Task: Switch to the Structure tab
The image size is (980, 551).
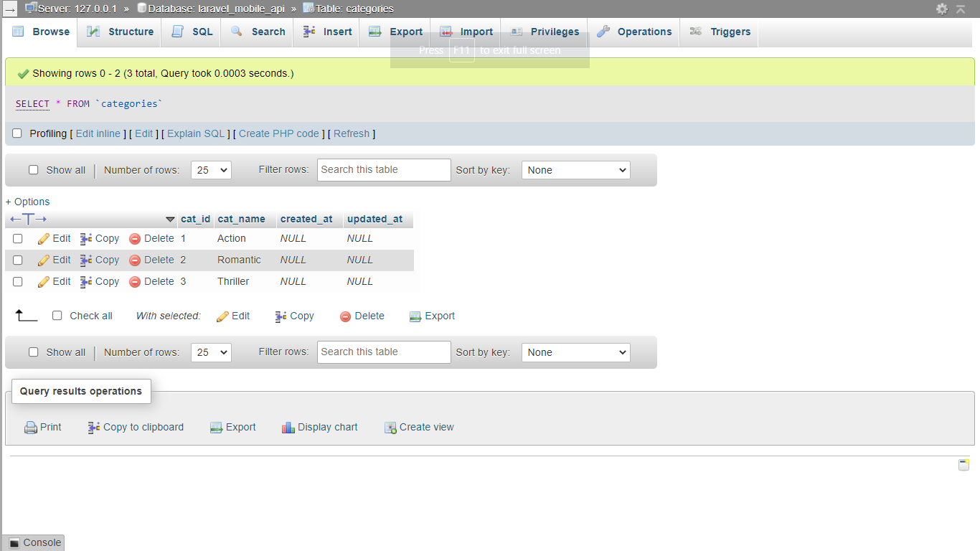Action: [120, 32]
